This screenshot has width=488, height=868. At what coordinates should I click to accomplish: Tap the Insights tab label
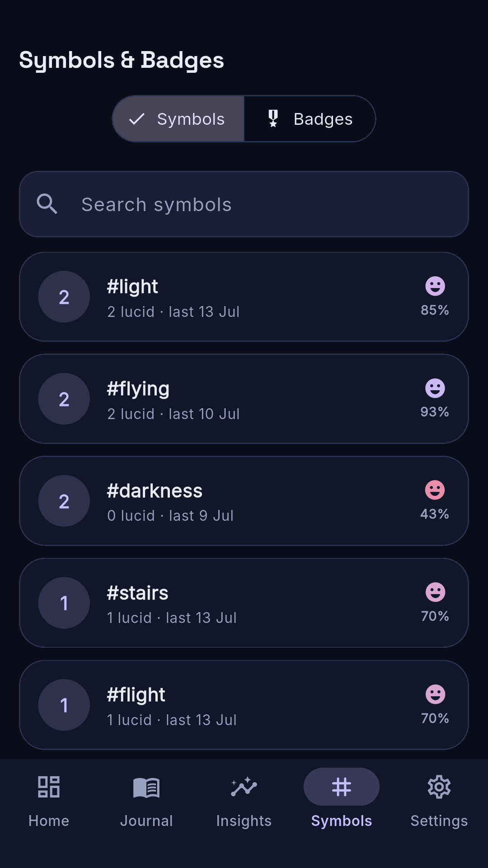click(x=244, y=821)
